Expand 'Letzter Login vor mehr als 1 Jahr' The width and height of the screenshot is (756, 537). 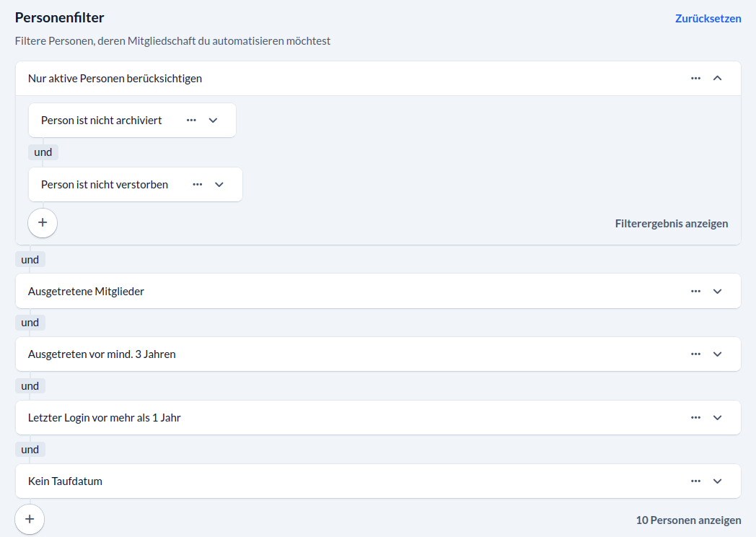(x=717, y=417)
